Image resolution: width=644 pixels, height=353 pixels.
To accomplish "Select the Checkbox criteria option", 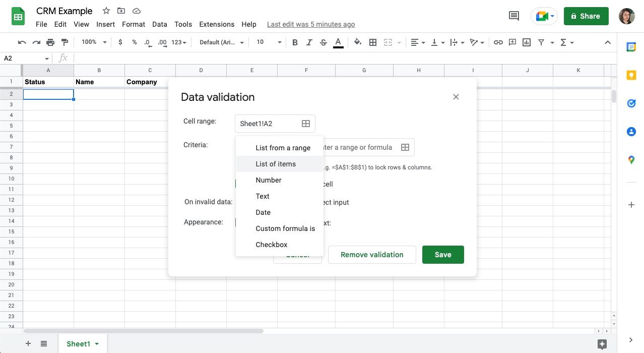I will pos(271,245).
